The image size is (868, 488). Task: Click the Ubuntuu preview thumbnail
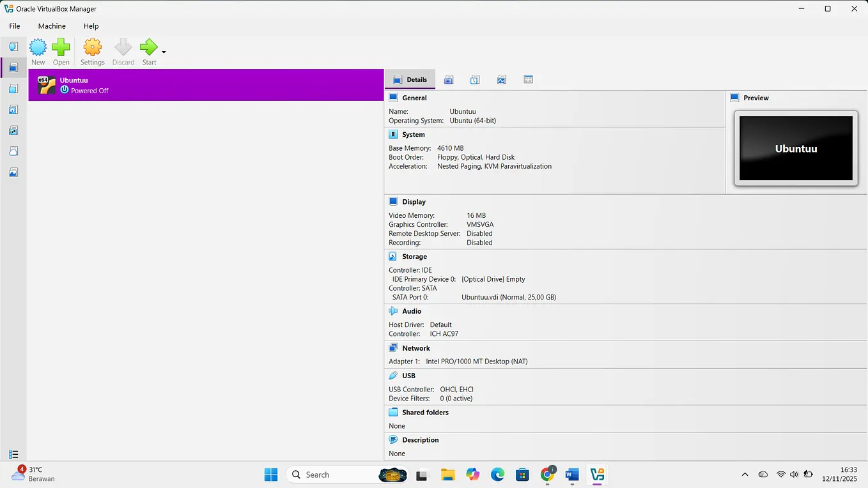(x=796, y=148)
